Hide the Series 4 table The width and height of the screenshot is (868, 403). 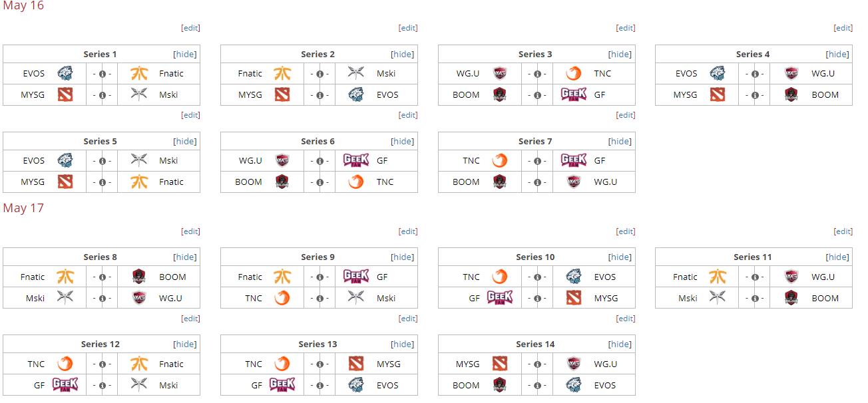tap(837, 55)
